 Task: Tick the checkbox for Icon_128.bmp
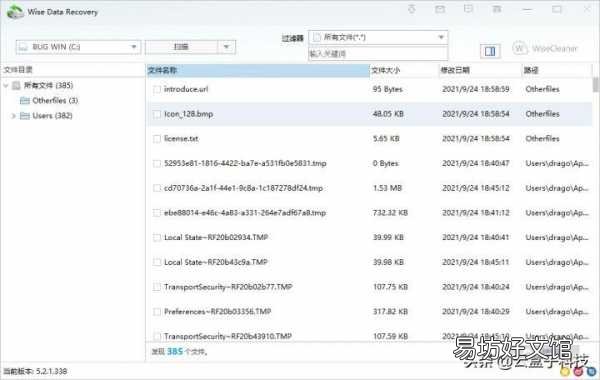tap(157, 114)
